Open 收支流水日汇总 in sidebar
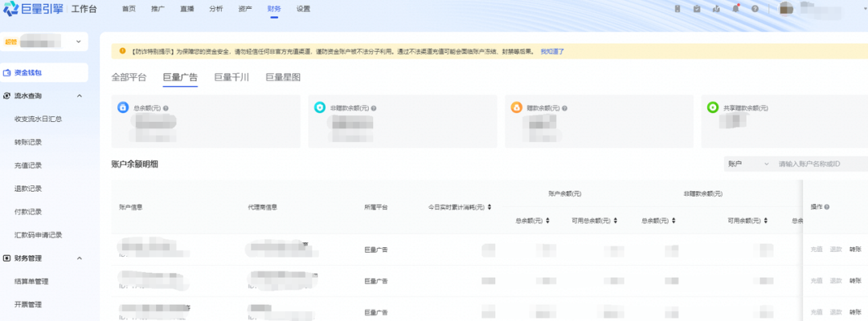This screenshot has height=321, width=868. (38, 119)
